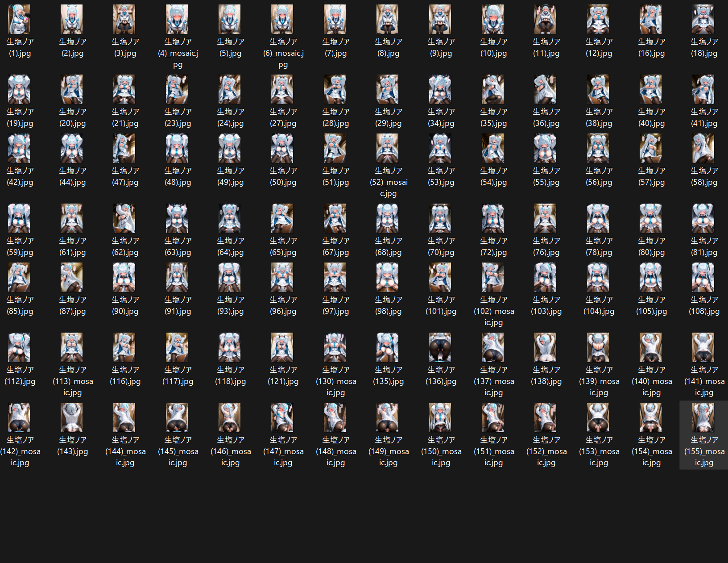This screenshot has width=728, height=563.
Task: Select the 生塩ノア (67).jpg thumbnail
Action: pyautogui.click(x=335, y=218)
